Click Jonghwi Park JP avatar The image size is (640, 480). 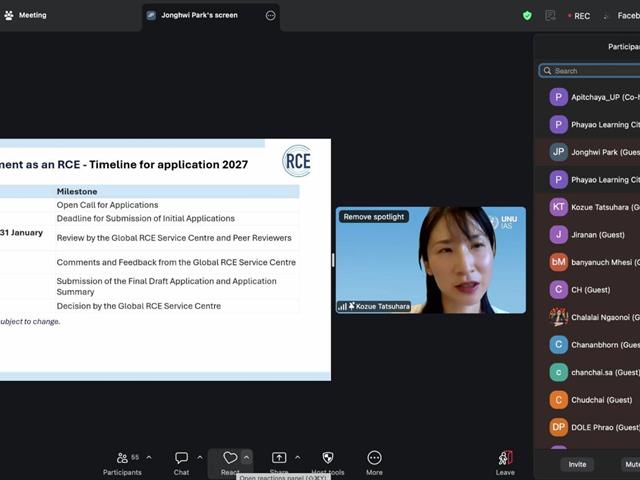point(558,152)
